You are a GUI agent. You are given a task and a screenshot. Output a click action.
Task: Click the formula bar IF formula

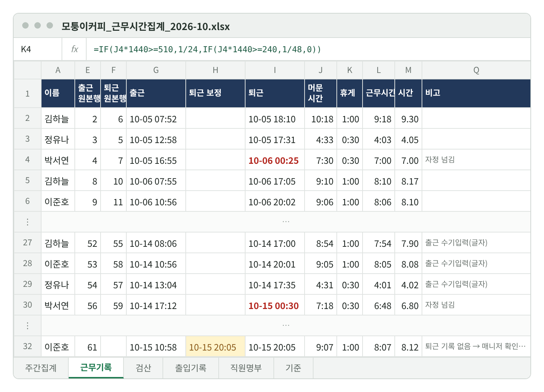point(207,49)
